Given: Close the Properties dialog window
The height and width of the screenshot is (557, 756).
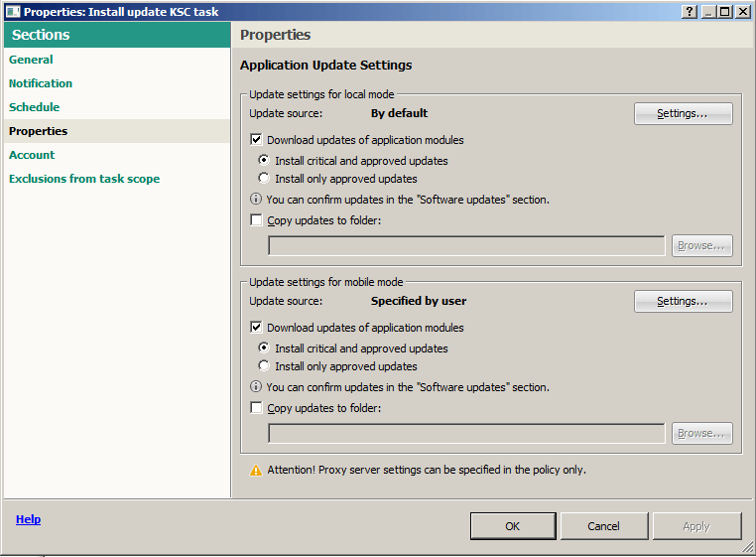Looking at the screenshot, I should click(x=742, y=12).
